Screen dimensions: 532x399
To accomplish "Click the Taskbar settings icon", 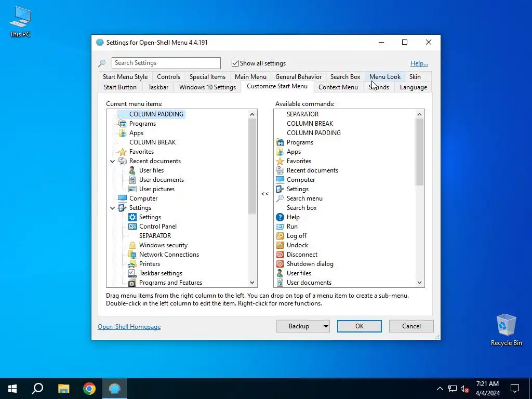I will pos(132,273).
